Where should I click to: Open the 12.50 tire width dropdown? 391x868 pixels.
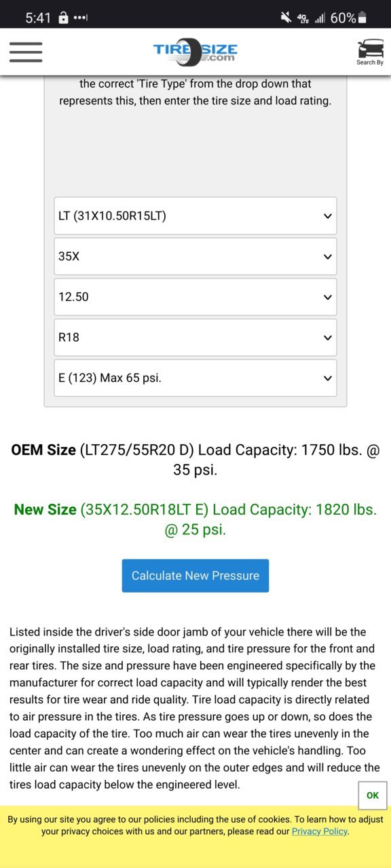pos(195,297)
